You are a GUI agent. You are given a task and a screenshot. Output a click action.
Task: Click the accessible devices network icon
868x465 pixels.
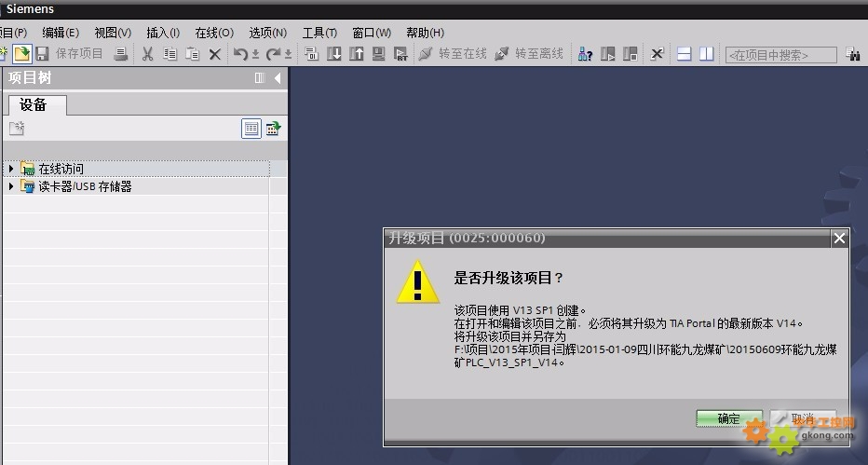pos(585,54)
